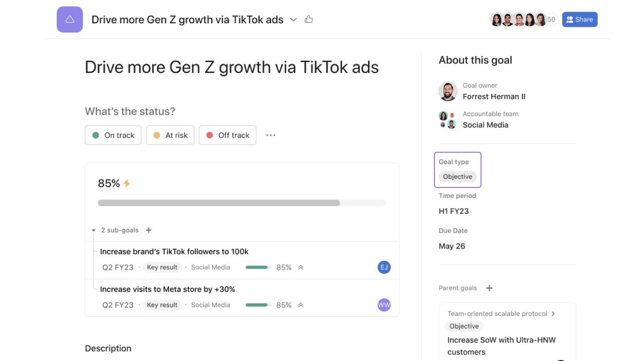644x361 pixels.
Task: Click the WW owner avatar
Action: coord(384,305)
